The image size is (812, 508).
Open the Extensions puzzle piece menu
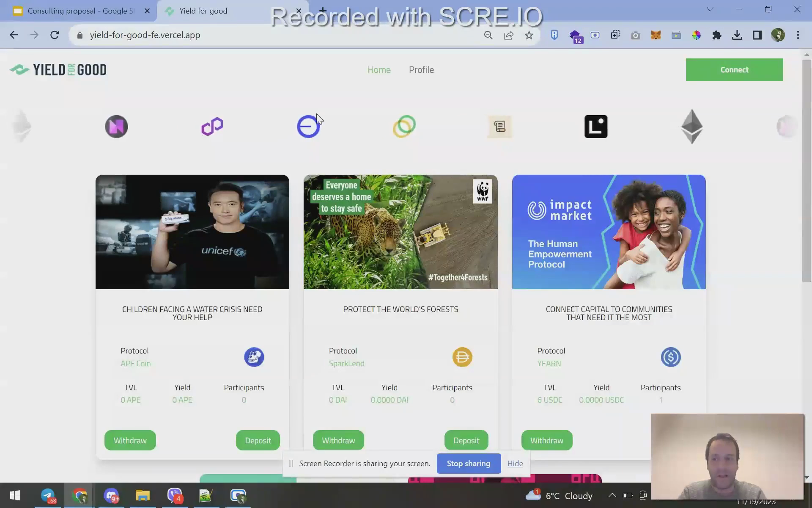(x=716, y=35)
